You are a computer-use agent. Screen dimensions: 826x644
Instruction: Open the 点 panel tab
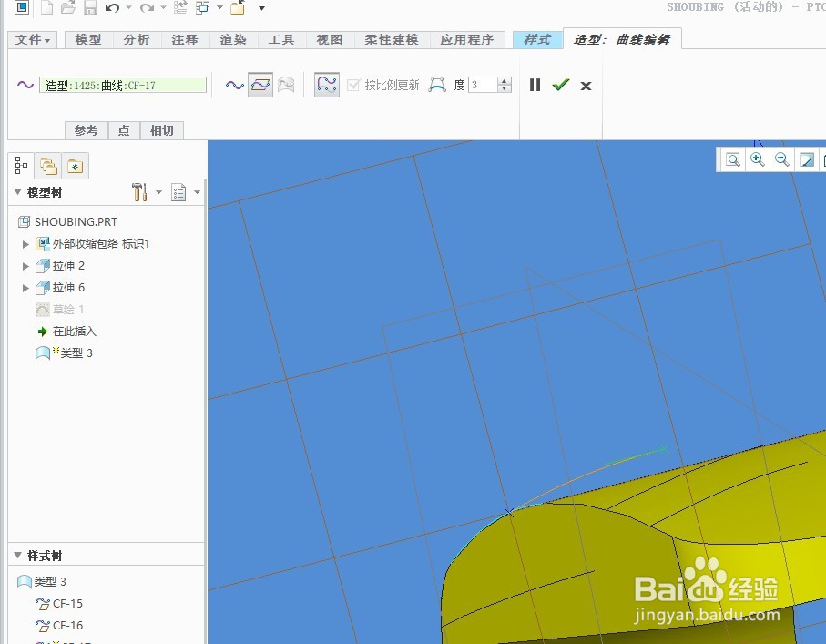(125, 130)
